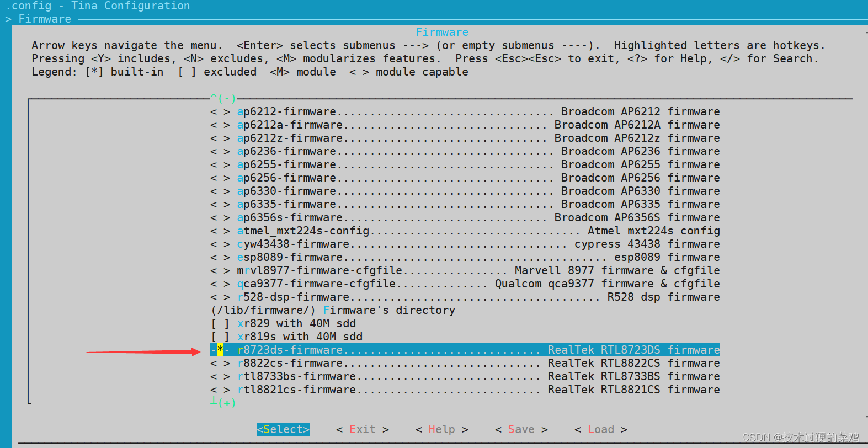Click the Save button
The width and height of the screenshot is (868, 448).
tap(521, 429)
